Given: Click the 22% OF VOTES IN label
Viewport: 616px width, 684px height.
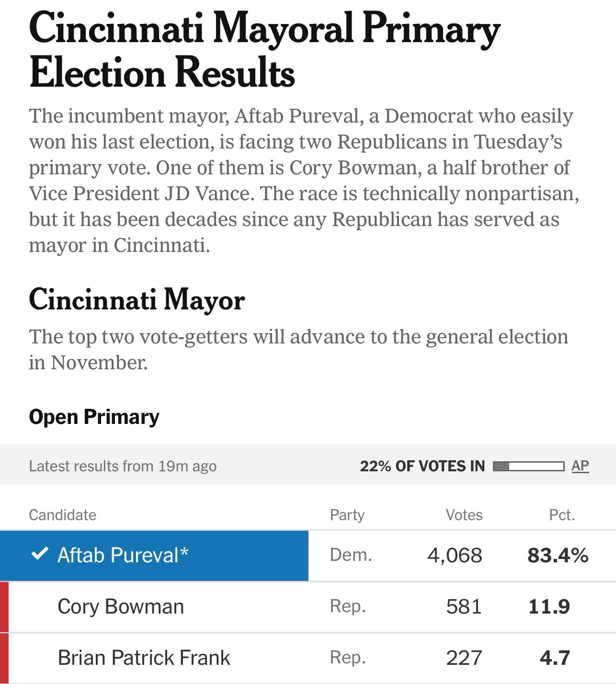Looking at the screenshot, I should click(x=422, y=466).
